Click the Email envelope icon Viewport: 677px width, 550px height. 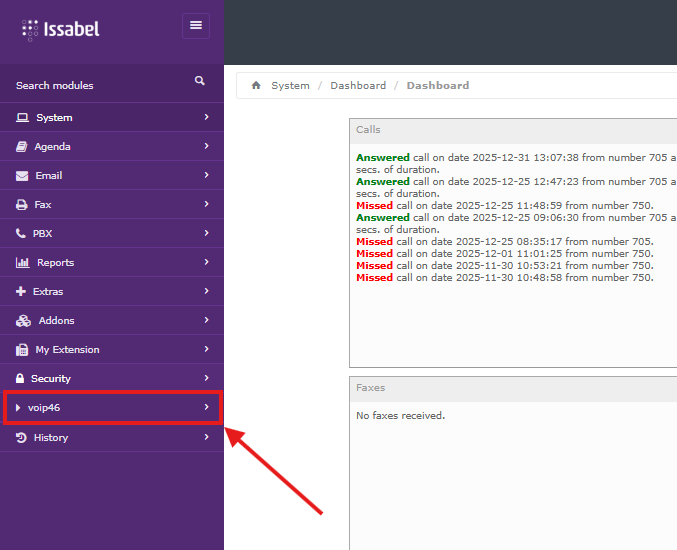(22, 176)
